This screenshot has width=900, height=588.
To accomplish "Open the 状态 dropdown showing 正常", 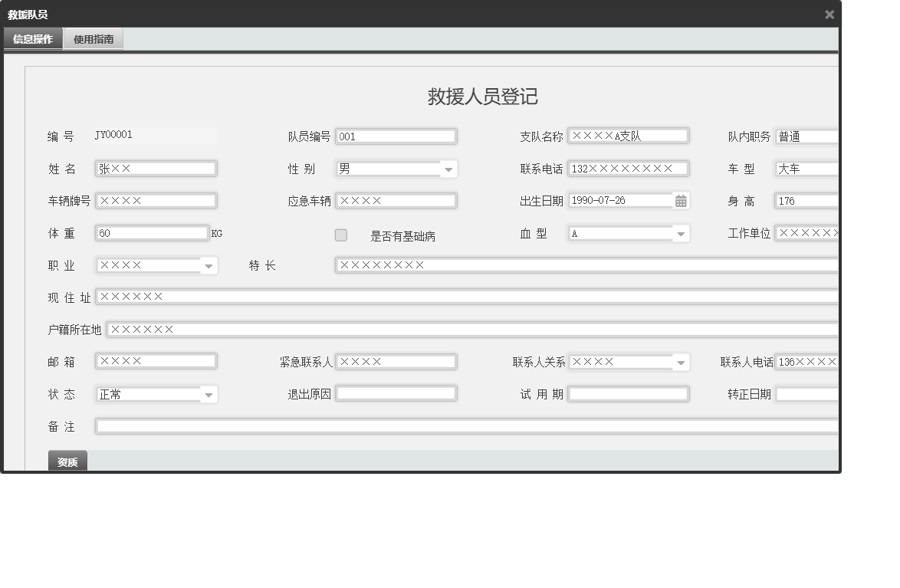I will (x=209, y=393).
